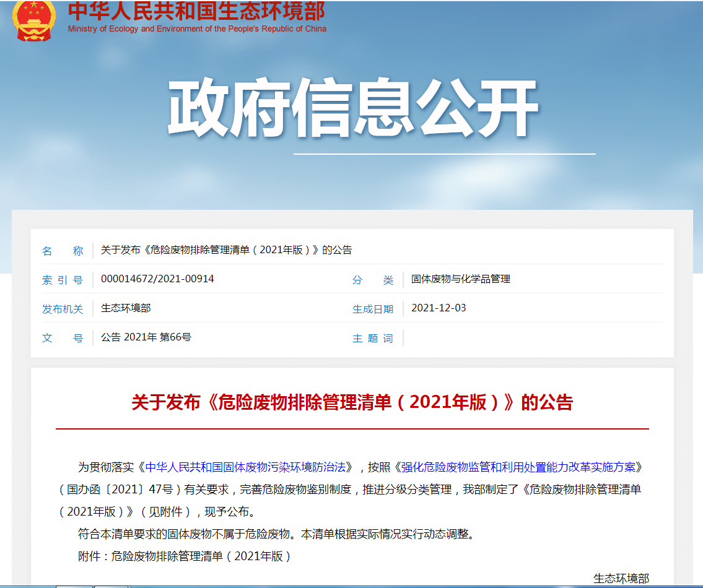Click the 索引号 field label
703x588 pixels.
(x=62, y=280)
